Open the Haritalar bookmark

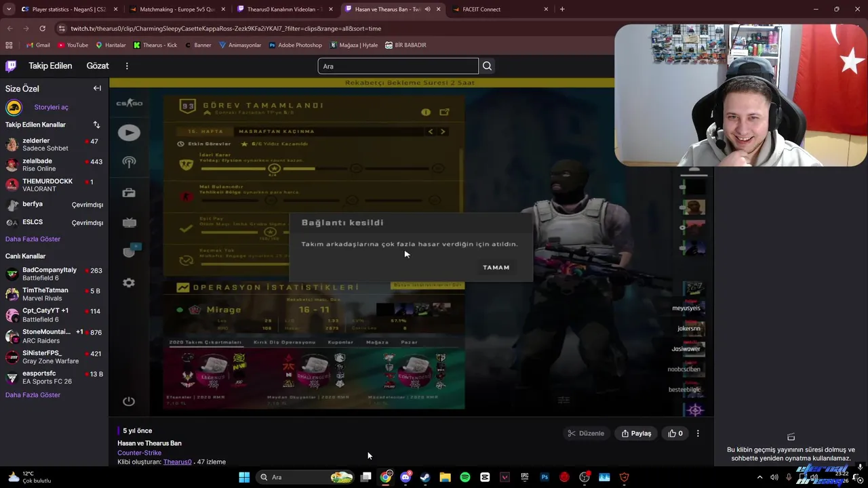[111, 45]
